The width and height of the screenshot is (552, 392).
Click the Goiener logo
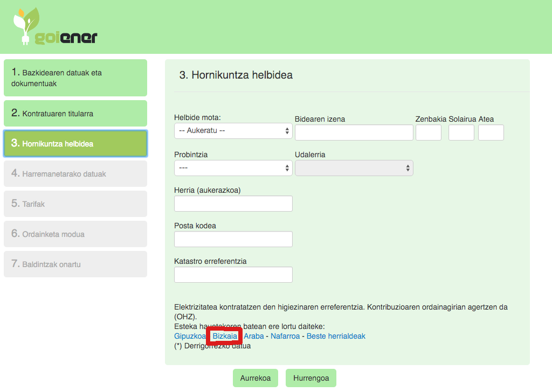click(x=55, y=27)
